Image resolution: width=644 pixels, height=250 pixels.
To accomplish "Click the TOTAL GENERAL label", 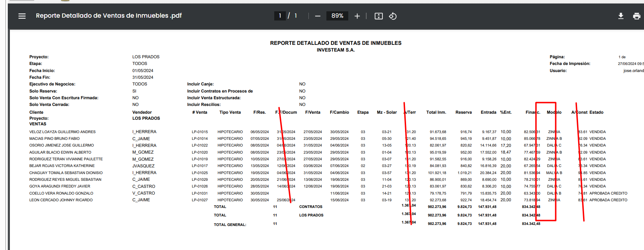I will pyautogui.click(x=230, y=225).
